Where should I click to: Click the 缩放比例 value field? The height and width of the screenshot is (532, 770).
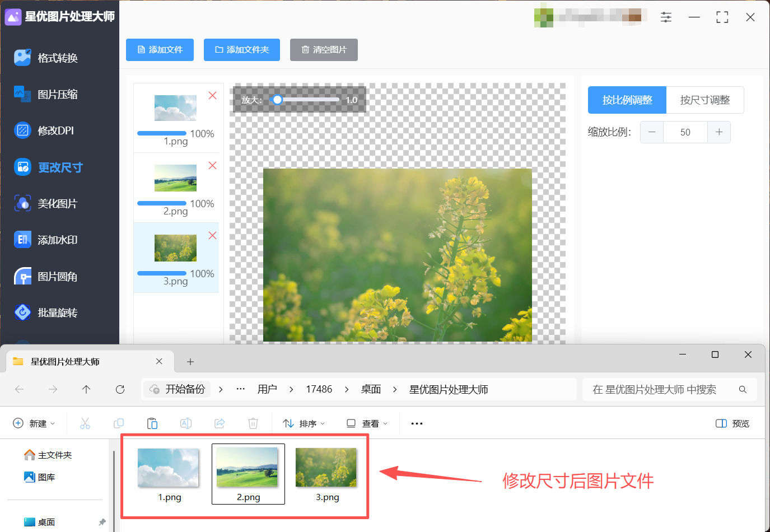(685, 132)
